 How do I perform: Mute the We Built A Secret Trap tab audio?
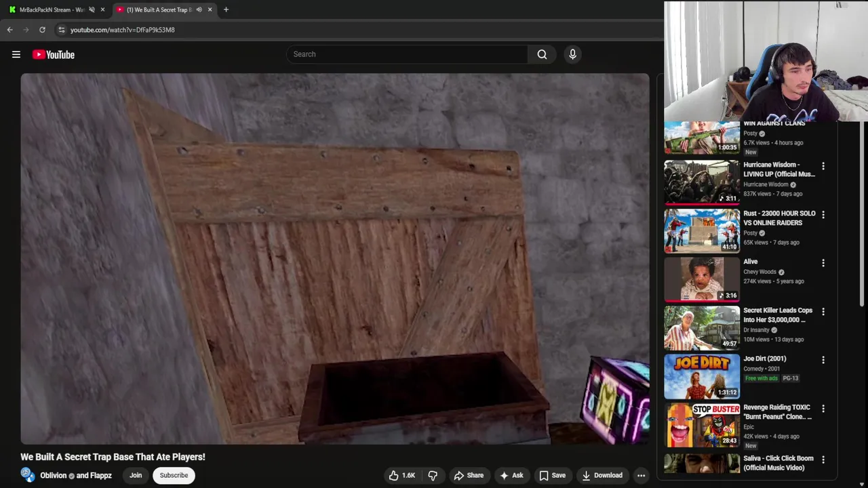tap(199, 9)
